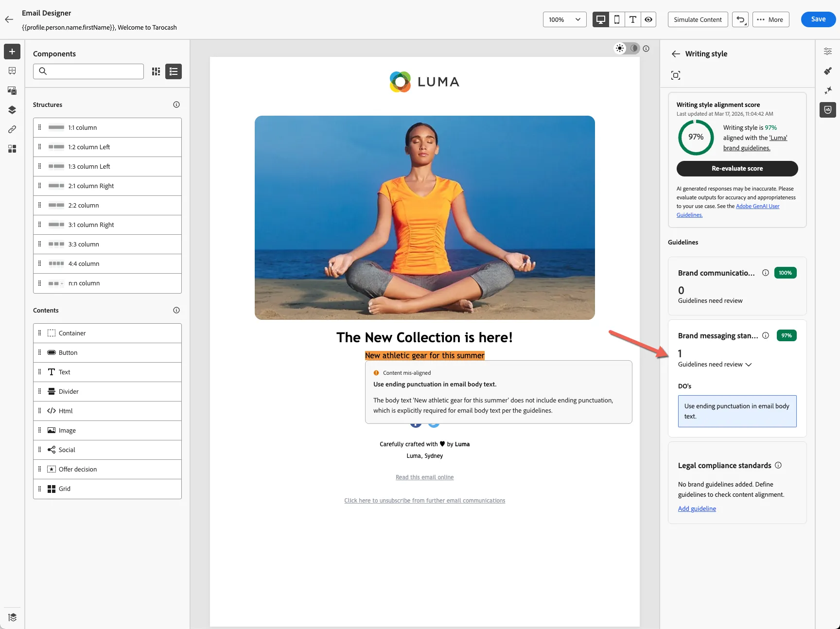
Task: Click the info icon beside theme switch
Action: (x=646, y=49)
